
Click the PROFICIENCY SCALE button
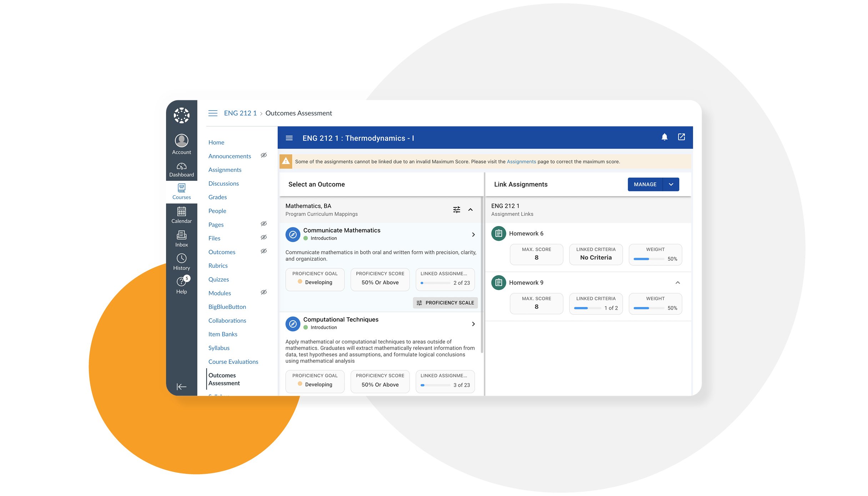pyautogui.click(x=445, y=303)
